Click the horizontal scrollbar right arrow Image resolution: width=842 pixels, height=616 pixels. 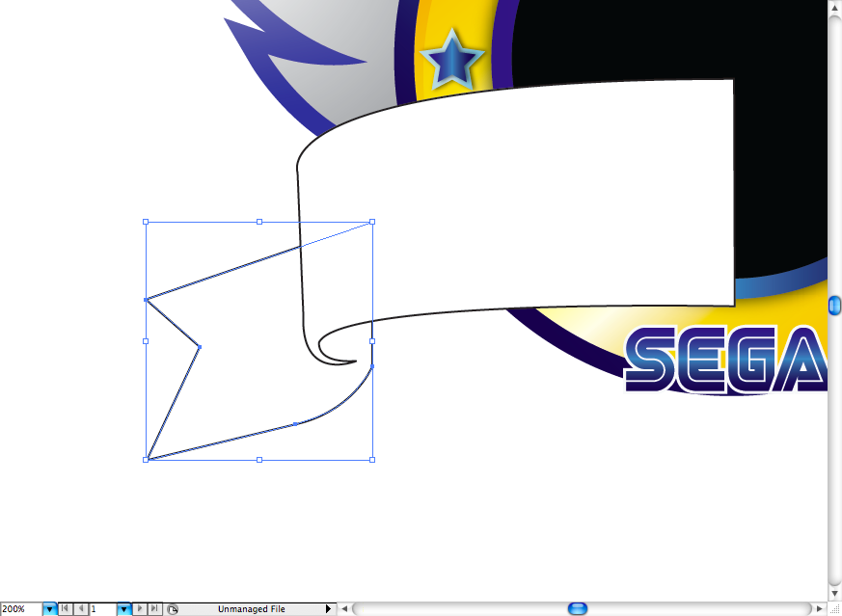pyautogui.click(x=820, y=609)
